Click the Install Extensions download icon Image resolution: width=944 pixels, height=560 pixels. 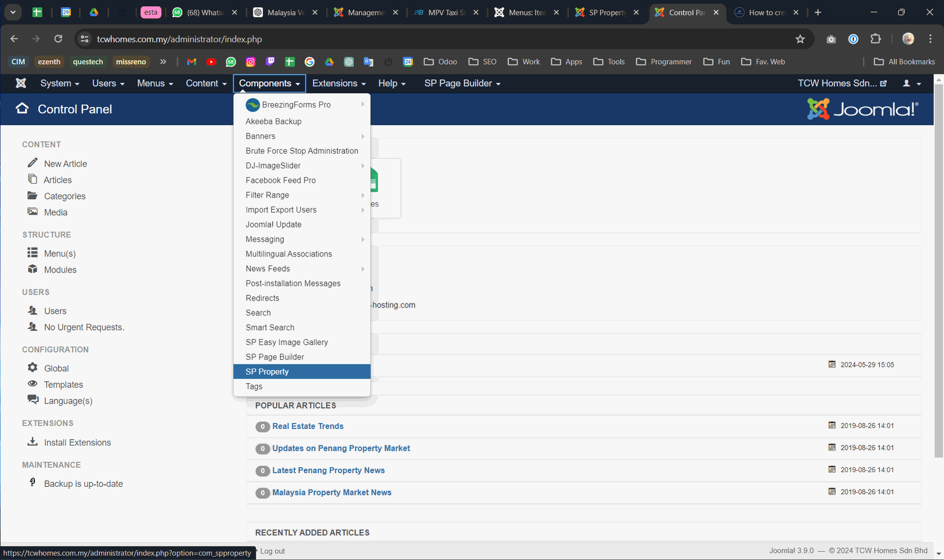pos(32,442)
